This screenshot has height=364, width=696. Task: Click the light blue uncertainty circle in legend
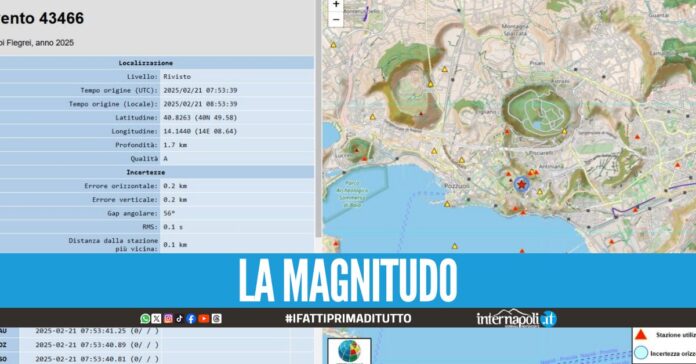point(641,353)
